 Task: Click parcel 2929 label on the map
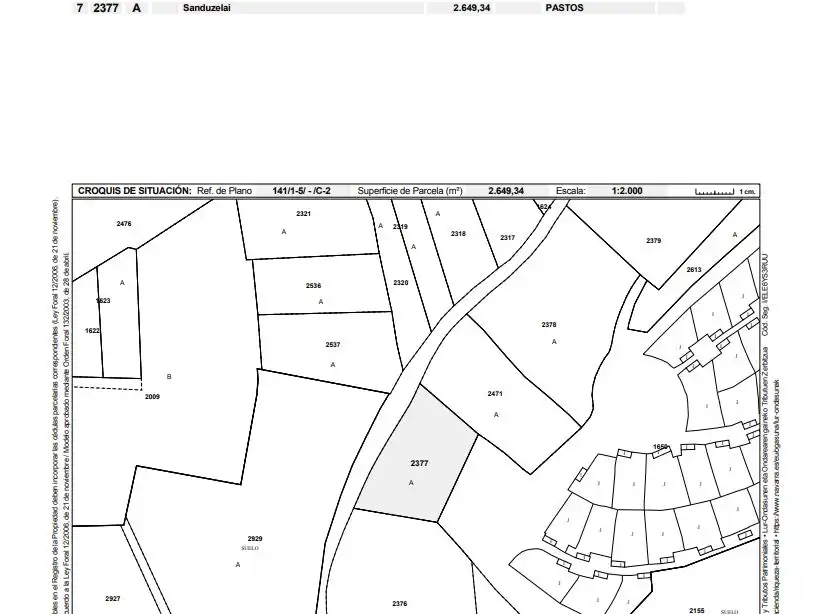[x=255, y=539]
